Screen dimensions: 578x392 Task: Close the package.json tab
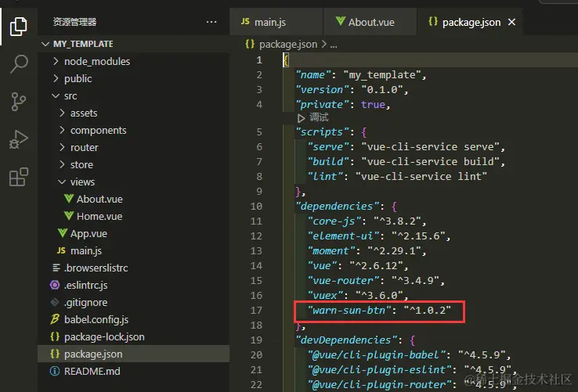pyautogui.click(x=511, y=22)
